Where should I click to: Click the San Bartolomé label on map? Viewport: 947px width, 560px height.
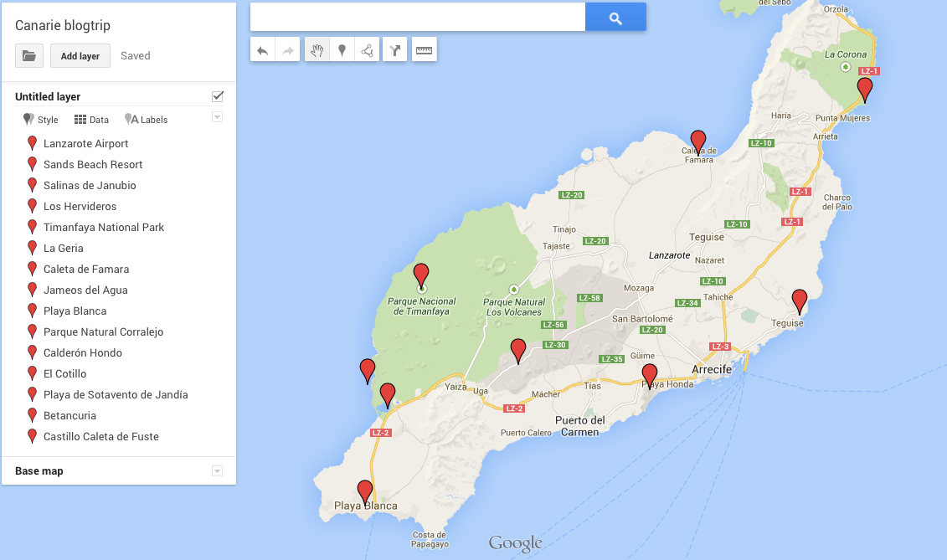[x=642, y=318]
